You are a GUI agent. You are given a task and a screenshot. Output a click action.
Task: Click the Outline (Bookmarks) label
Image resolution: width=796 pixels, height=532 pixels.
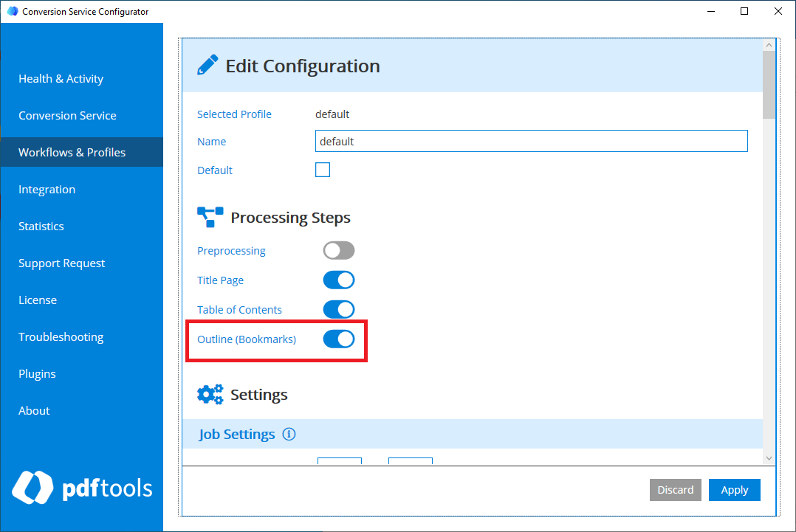point(246,339)
